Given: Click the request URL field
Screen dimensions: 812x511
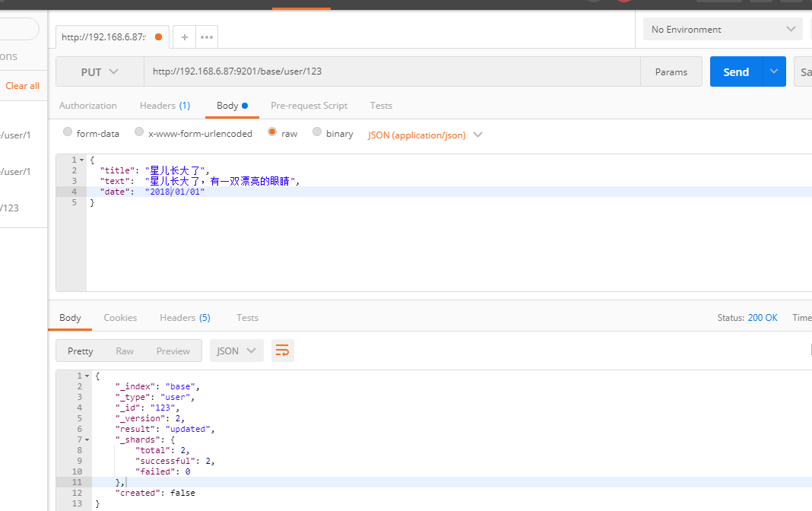Looking at the screenshot, I should point(392,71).
